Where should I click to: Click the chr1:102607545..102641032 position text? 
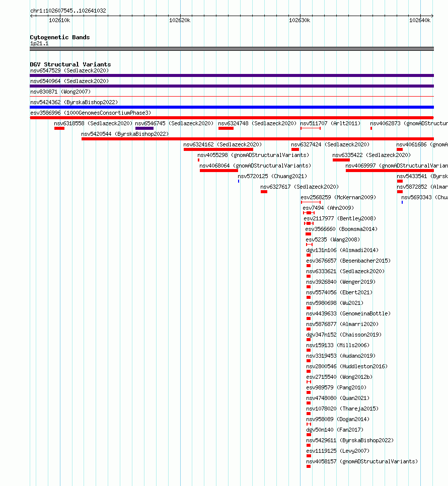click(68, 11)
